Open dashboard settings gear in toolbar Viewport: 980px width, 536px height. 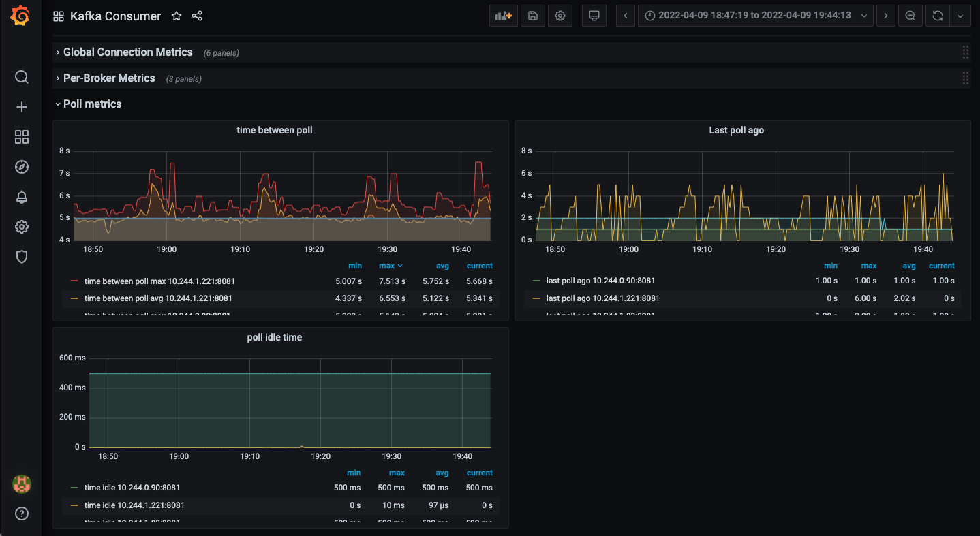(560, 16)
